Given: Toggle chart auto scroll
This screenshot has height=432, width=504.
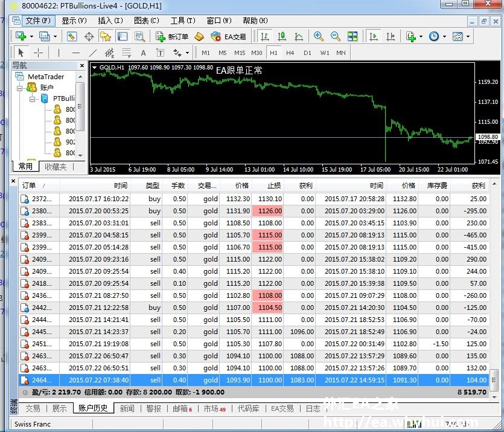Looking at the screenshot, I should coord(374,36).
